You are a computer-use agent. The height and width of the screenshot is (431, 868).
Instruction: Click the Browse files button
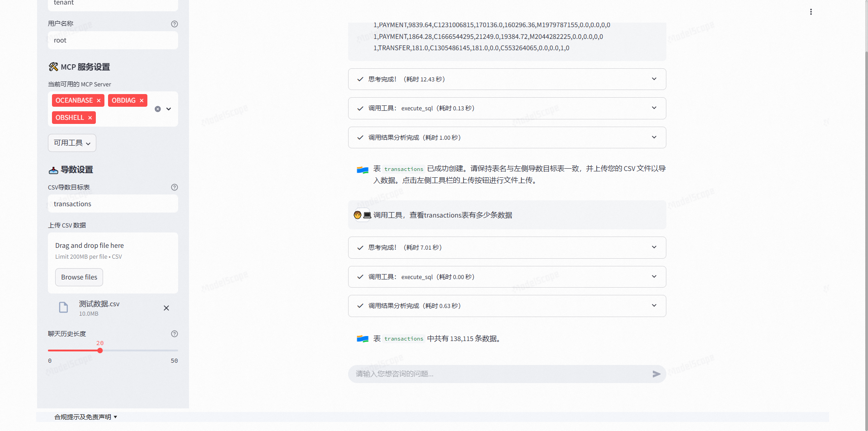pos(79,277)
